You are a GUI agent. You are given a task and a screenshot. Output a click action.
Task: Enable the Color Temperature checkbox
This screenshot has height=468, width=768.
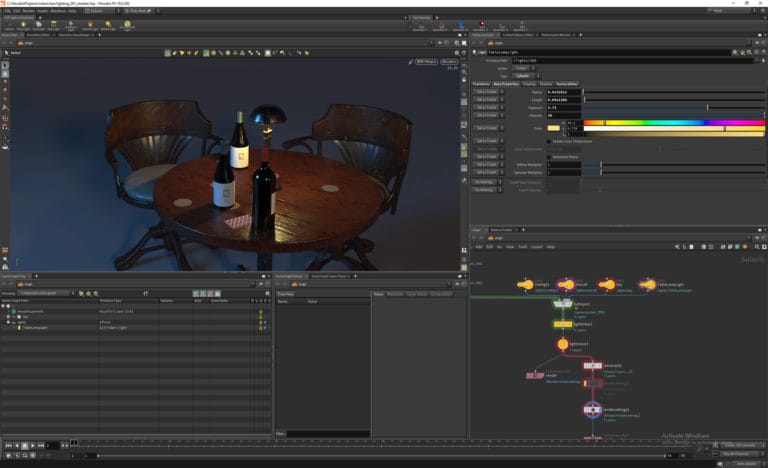coord(547,141)
